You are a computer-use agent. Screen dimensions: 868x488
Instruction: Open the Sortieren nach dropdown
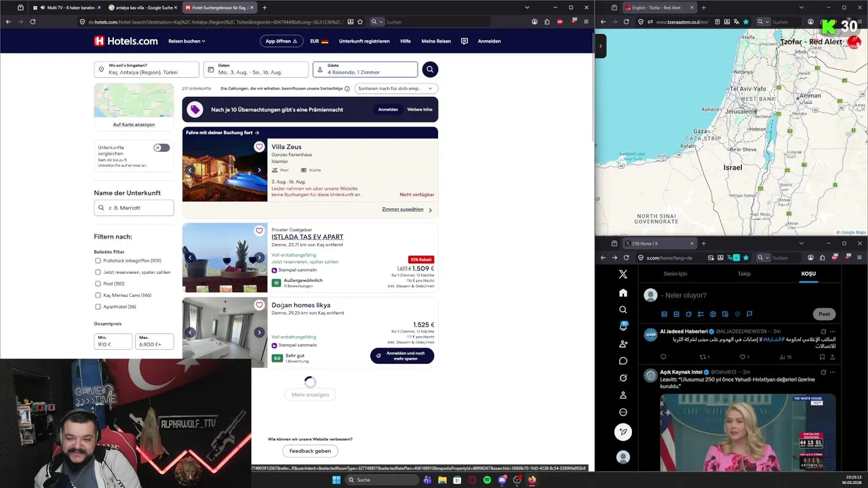coord(396,89)
